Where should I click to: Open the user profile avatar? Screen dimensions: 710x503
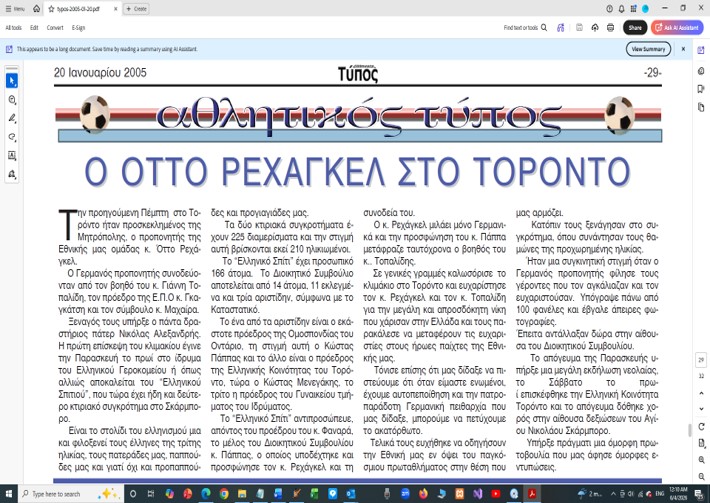coord(645,9)
